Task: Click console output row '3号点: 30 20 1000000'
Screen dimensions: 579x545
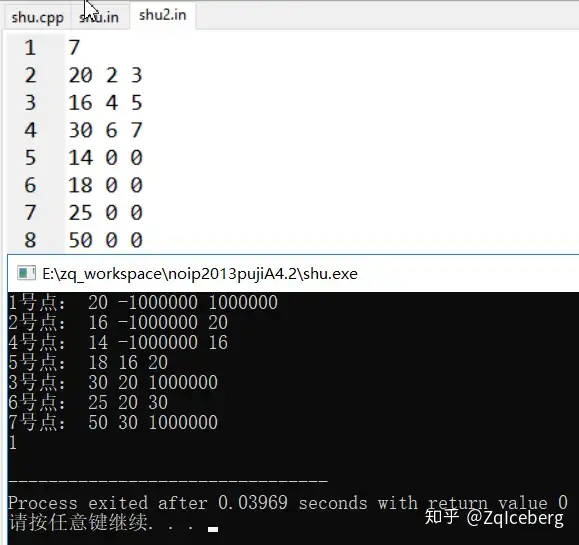Action: coord(113,383)
